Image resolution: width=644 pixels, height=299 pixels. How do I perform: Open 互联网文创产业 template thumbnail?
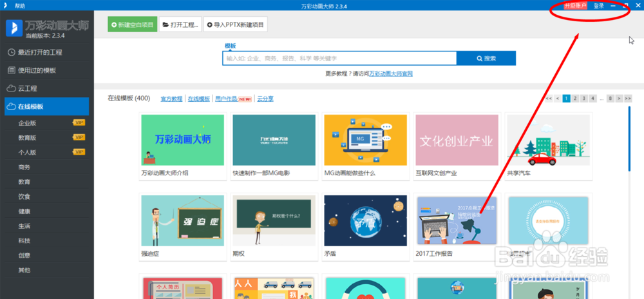pos(457,140)
